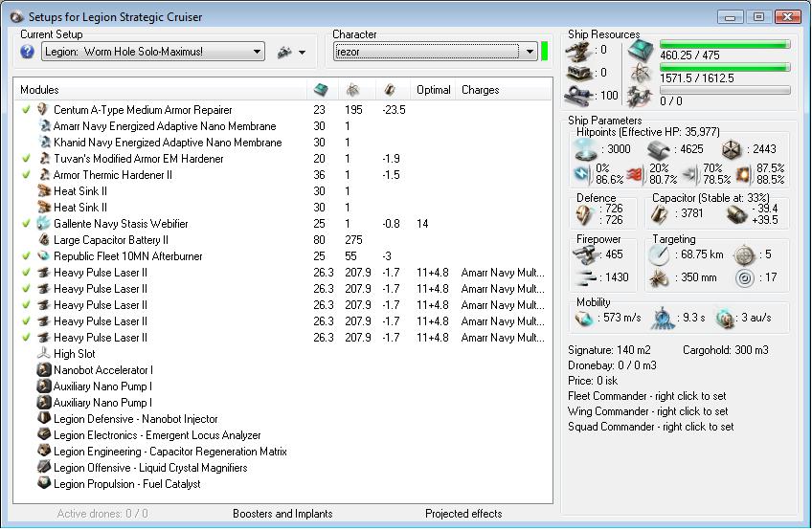Click the shield hitpoints icon showing 3000
Image resolution: width=812 pixels, height=530 pixels.
(x=585, y=149)
